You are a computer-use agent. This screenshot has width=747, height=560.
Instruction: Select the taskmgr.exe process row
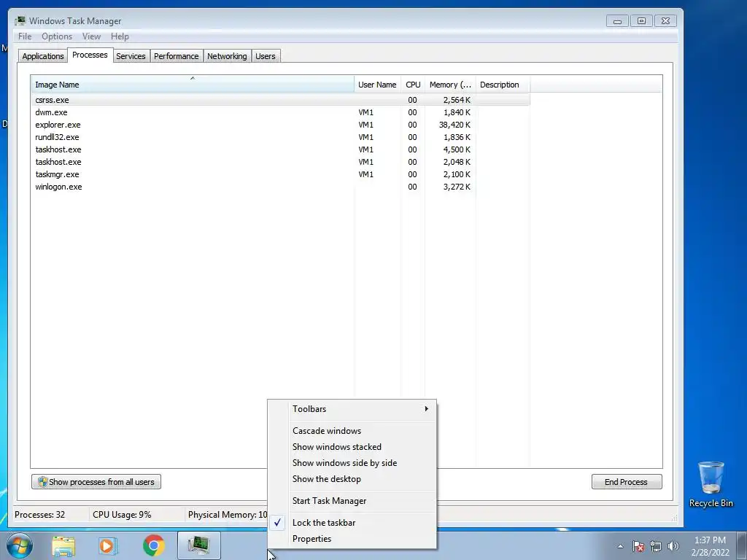pos(281,174)
